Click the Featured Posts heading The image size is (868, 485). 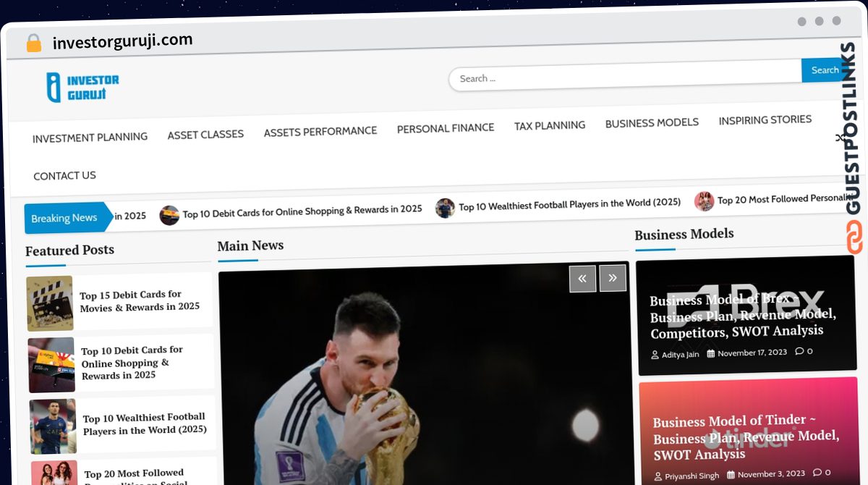click(x=69, y=250)
